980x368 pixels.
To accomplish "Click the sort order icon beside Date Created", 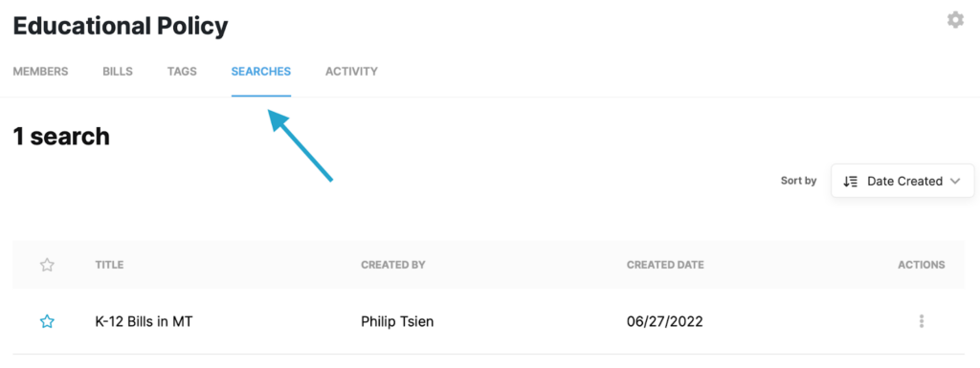I will click(850, 182).
